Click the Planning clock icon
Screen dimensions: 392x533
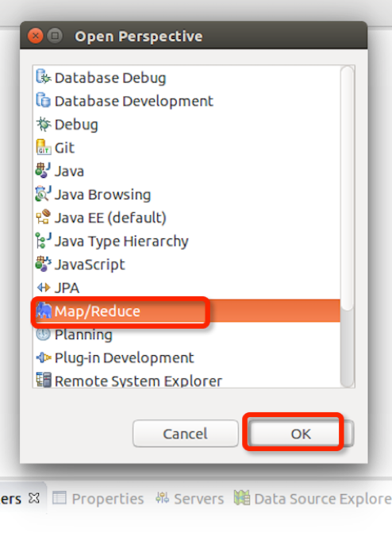pyautogui.click(x=44, y=334)
